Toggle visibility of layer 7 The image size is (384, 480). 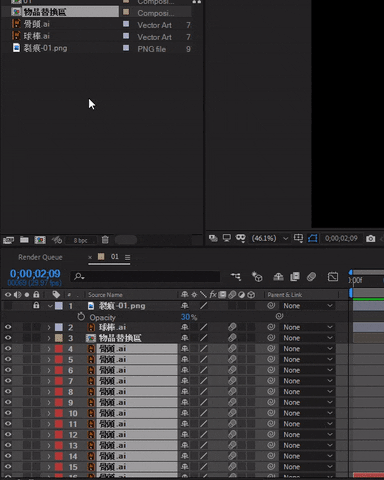tap(8, 381)
